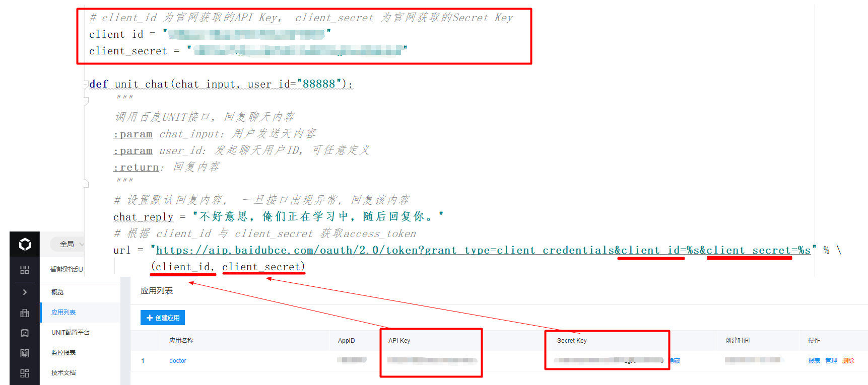Click the chat_reply default string line
Image resolution: width=868 pixels, height=385 pixels.
point(279,216)
